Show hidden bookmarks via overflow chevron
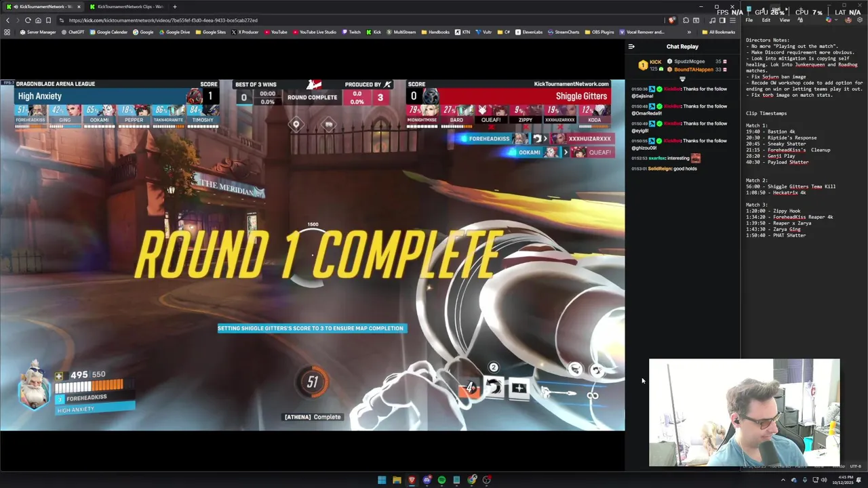Viewport: 868px width, 488px height. (x=689, y=32)
